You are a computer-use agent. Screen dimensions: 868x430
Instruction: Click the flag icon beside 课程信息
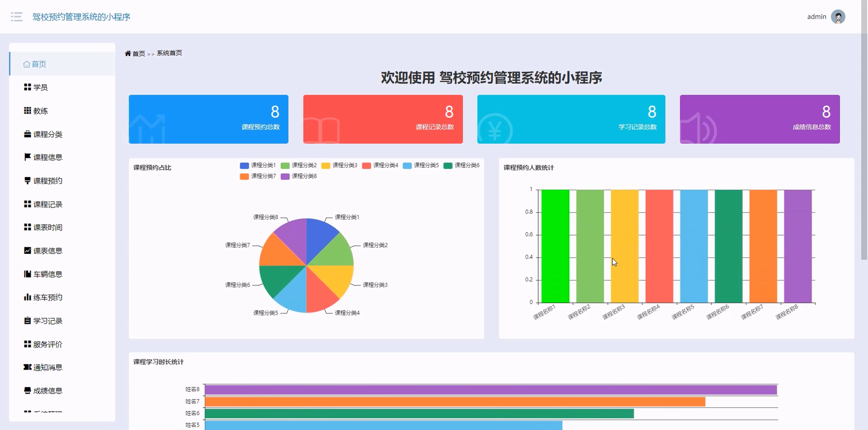coord(27,157)
